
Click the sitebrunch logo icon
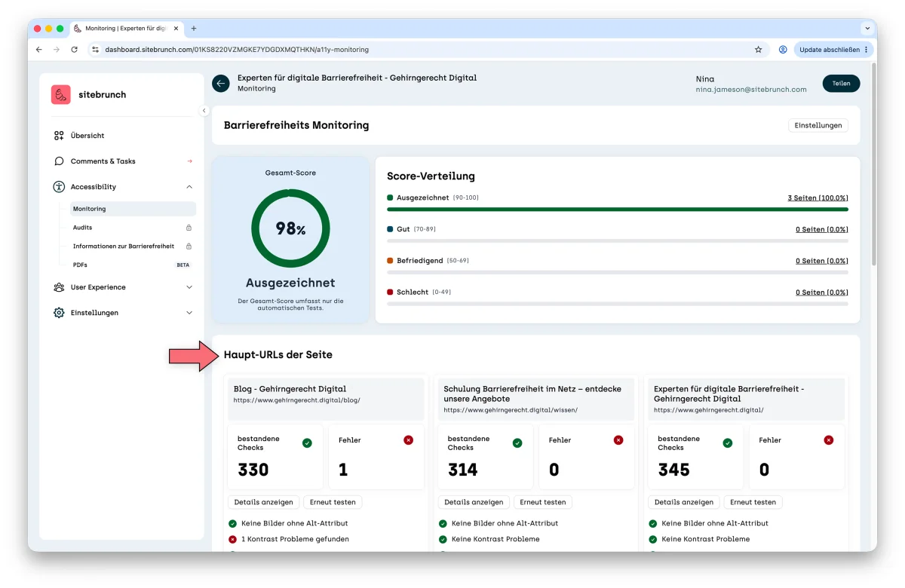click(61, 94)
